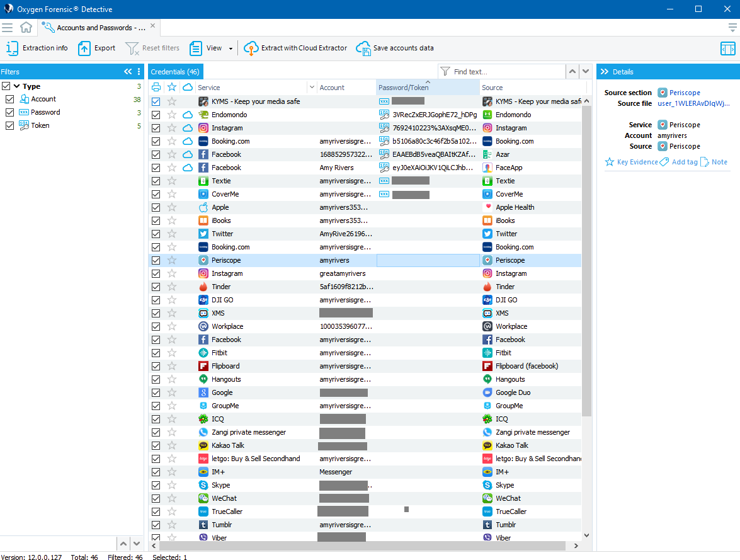Collapse the Type filter group
This screenshot has width=740, height=560.
17,86
